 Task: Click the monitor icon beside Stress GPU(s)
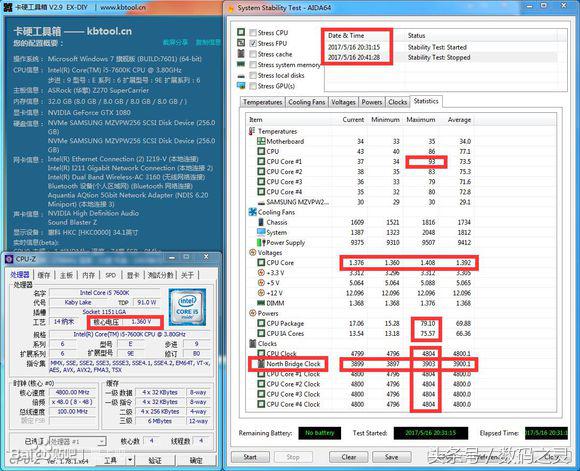(x=241, y=86)
